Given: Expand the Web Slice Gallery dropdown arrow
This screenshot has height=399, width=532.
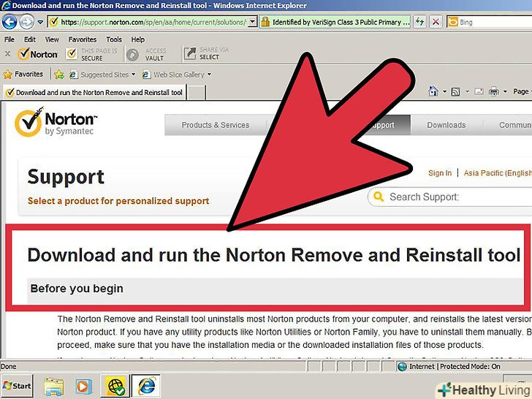Looking at the screenshot, I should coord(209,74).
